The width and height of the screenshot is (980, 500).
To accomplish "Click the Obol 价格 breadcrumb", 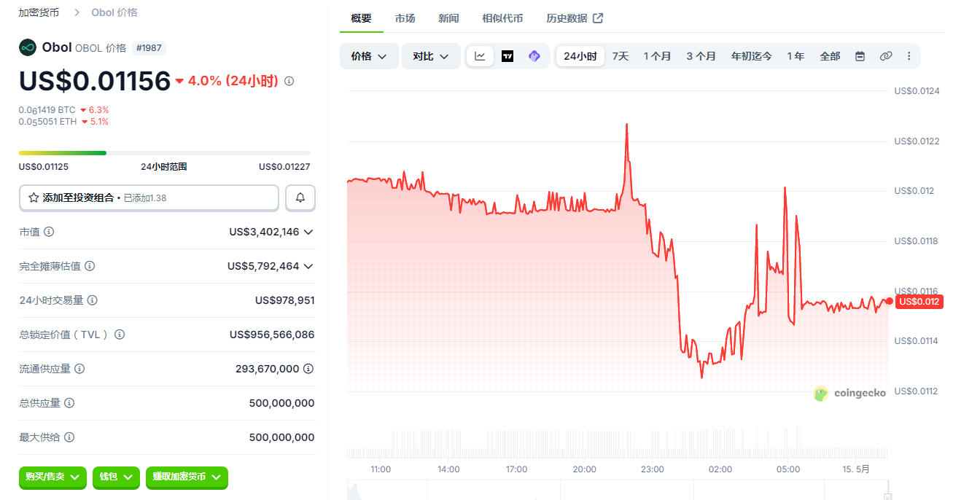I will point(114,12).
